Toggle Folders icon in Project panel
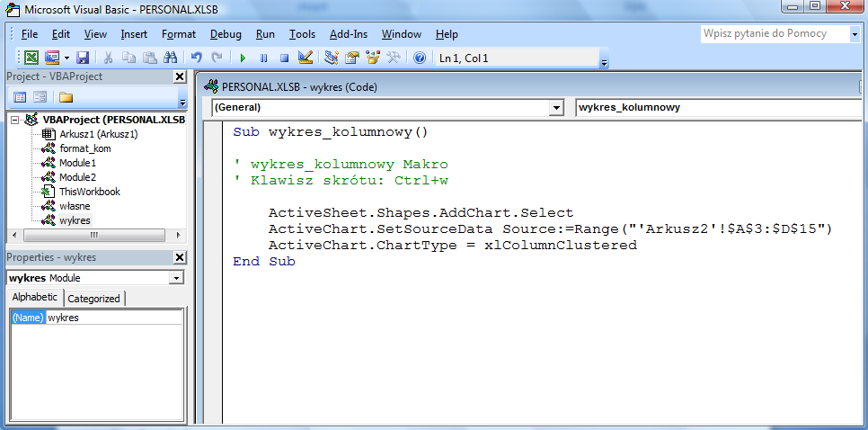868x430 pixels. (66, 97)
